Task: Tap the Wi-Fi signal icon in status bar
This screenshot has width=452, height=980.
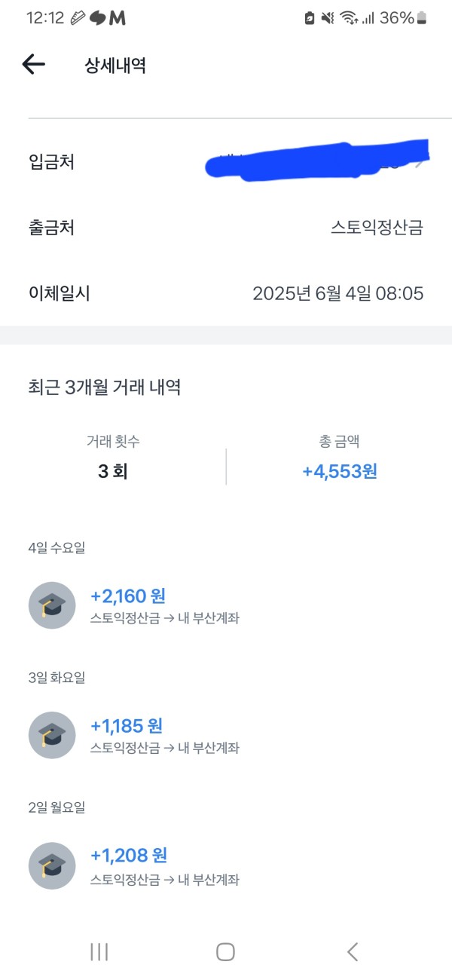Action: coord(348,18)
